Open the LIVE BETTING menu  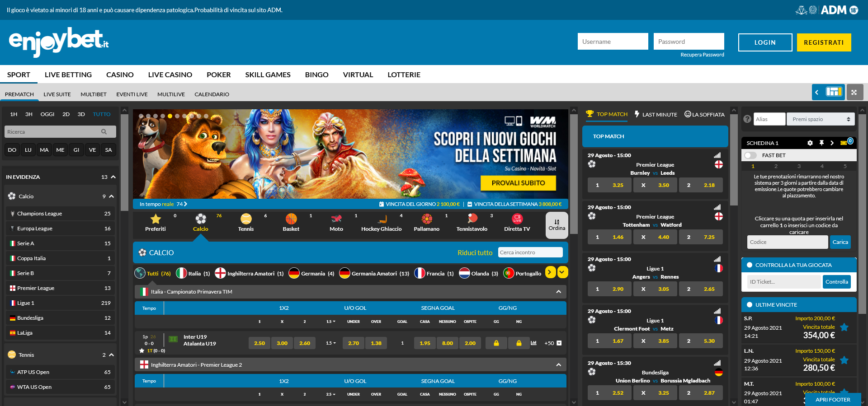point(68,75)
